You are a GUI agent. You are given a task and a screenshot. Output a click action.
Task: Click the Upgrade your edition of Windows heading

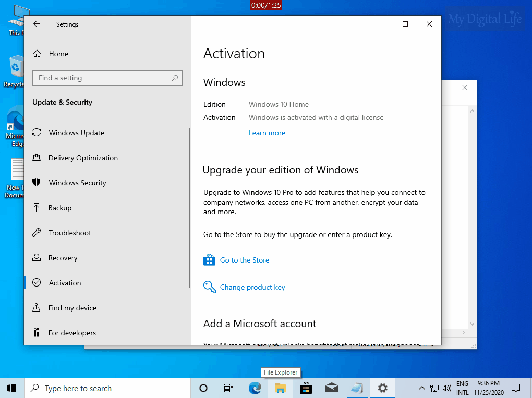[280, 170]
